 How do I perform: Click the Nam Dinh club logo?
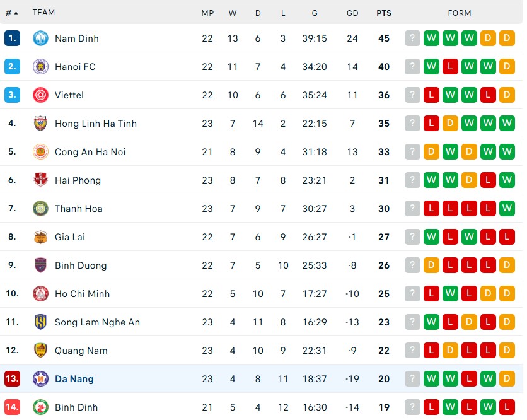coord(41,38)
